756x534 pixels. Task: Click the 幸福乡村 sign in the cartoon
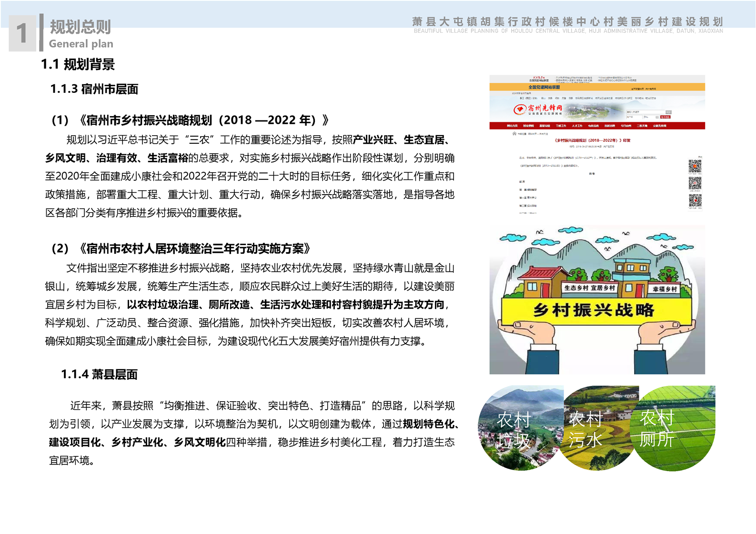pyautogui.click(x=665, y=289)
